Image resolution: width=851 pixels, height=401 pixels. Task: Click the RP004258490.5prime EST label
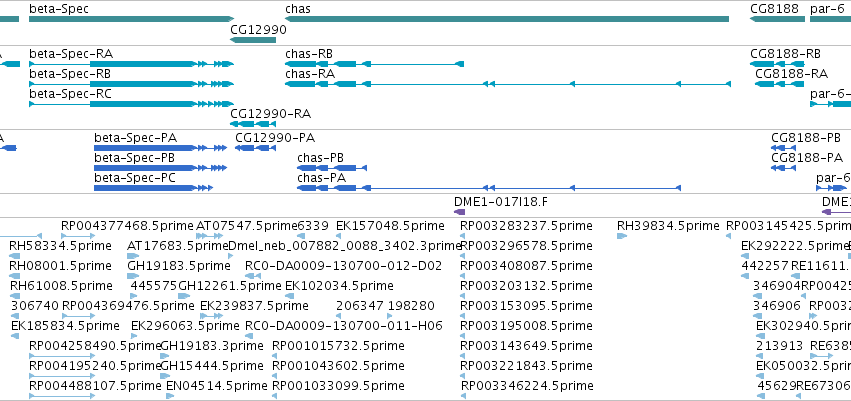click(x=95, y=346)
